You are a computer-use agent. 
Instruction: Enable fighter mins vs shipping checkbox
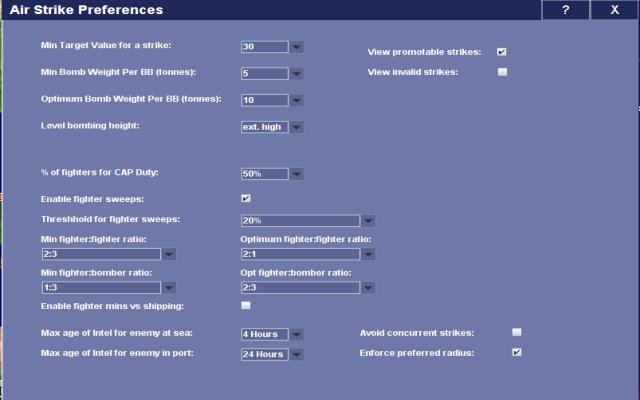(246, 305)
